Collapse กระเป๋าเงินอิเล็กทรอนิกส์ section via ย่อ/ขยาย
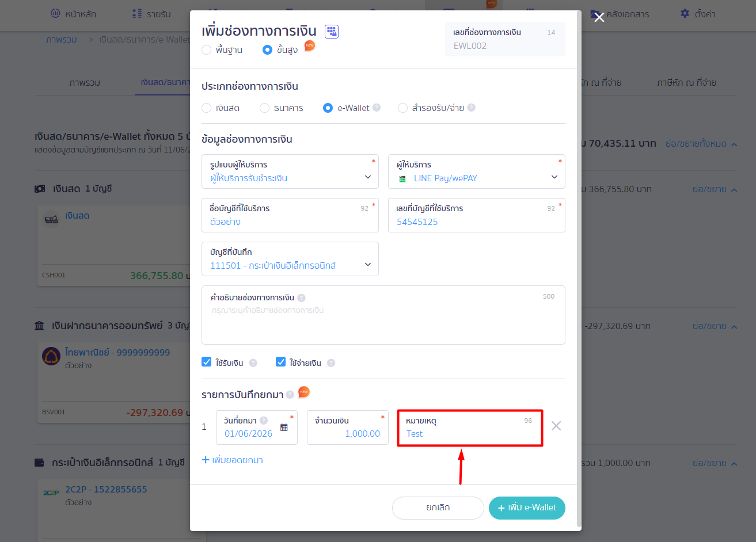The image size is (756, 542). [x=715, y=463]
